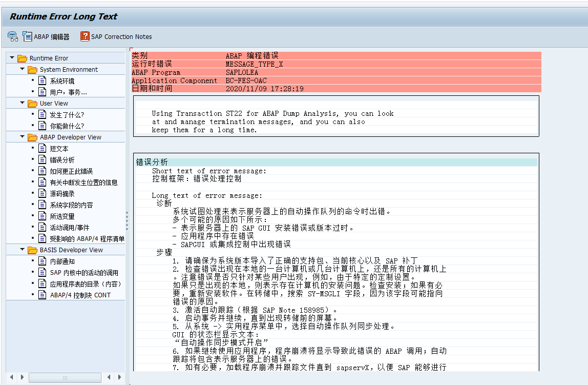Open the 你能做什么? tree entry
This screenshot has width=588, height=385.
pyautogui.click(x=67, y=126)
